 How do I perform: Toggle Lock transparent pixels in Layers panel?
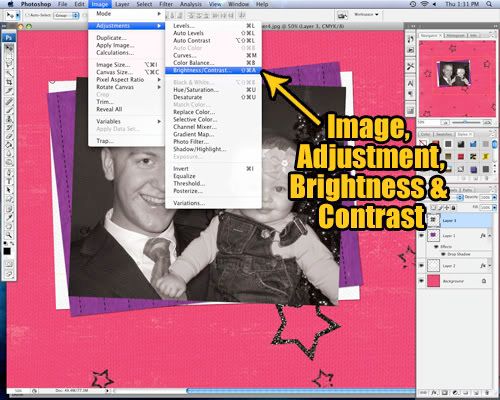click(433, 208)
